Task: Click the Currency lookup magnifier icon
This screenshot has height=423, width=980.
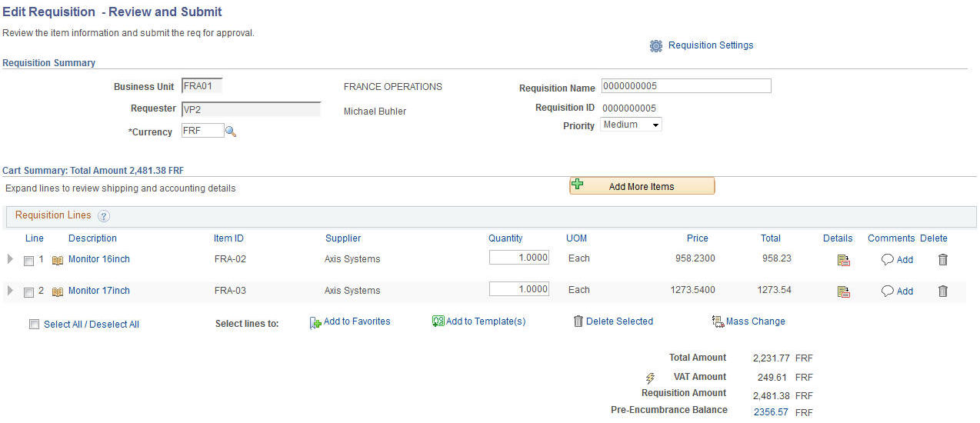Action: pos(231,132)
